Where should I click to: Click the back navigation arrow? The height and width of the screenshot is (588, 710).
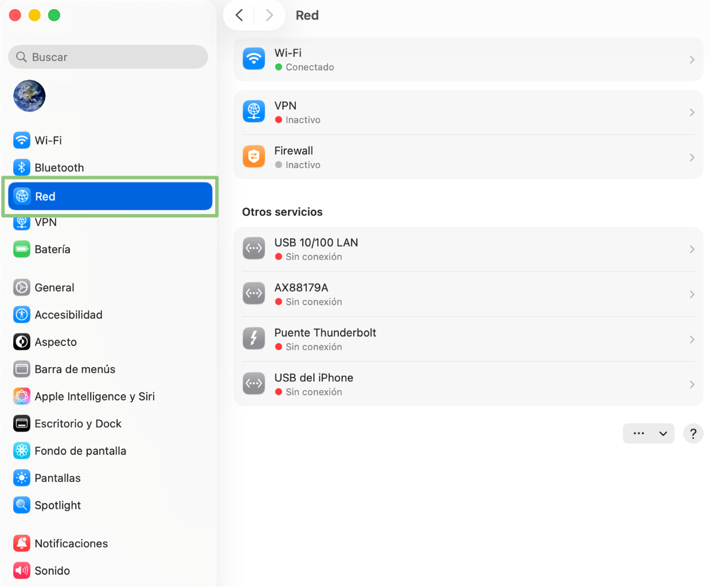[x=239, y=15]
